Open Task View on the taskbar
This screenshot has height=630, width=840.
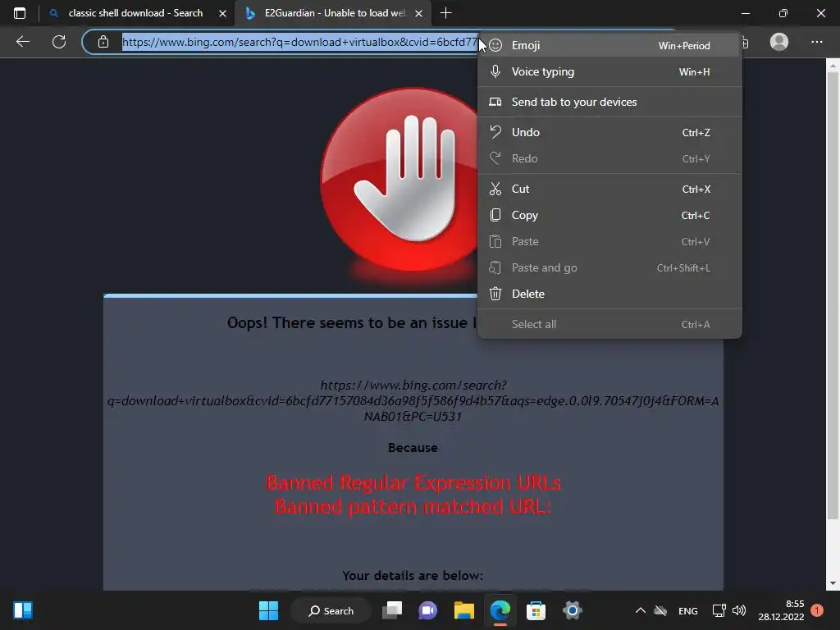(392, 610)
